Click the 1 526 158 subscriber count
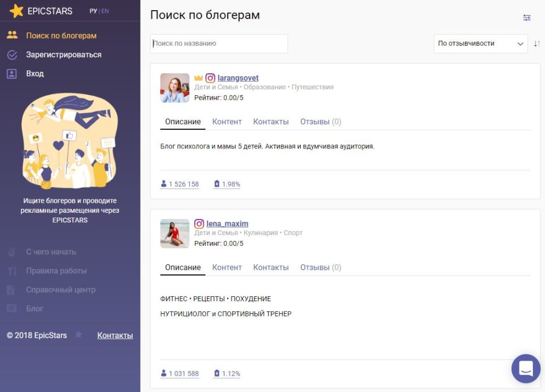The image size is (545, 392). (x=184, y=184)
